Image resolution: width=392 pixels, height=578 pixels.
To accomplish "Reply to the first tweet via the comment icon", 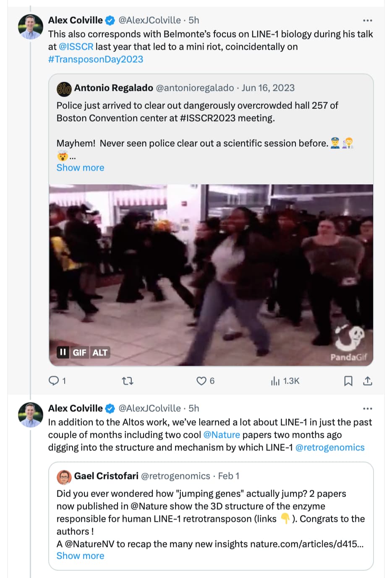I will pyautogui.click(x=54, y=381).
